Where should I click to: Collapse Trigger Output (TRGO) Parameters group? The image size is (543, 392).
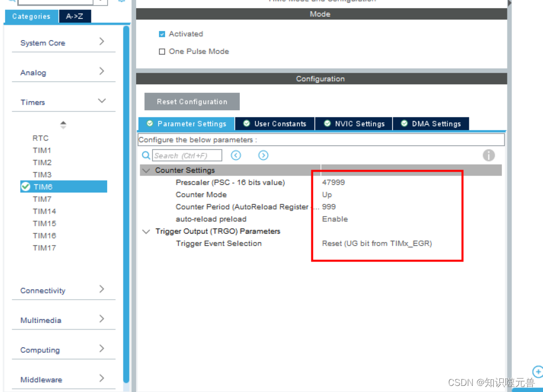tap(146, 232)
